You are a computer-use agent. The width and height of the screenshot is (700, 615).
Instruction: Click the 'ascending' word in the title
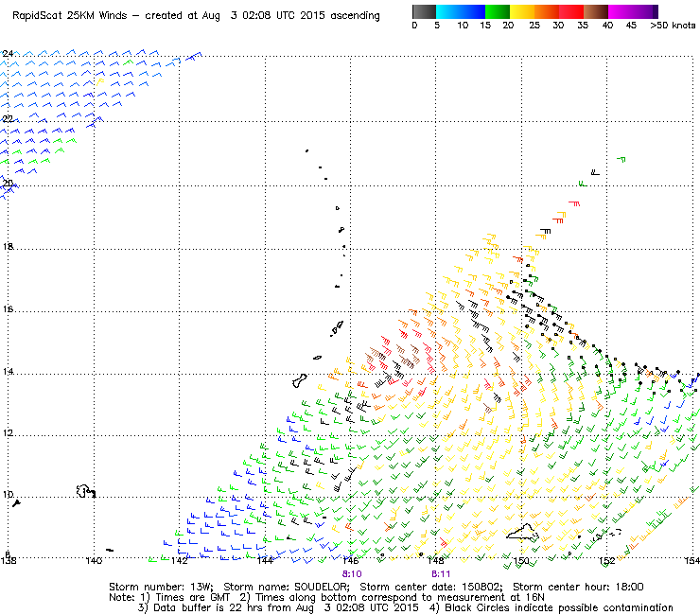click(355, 16)
